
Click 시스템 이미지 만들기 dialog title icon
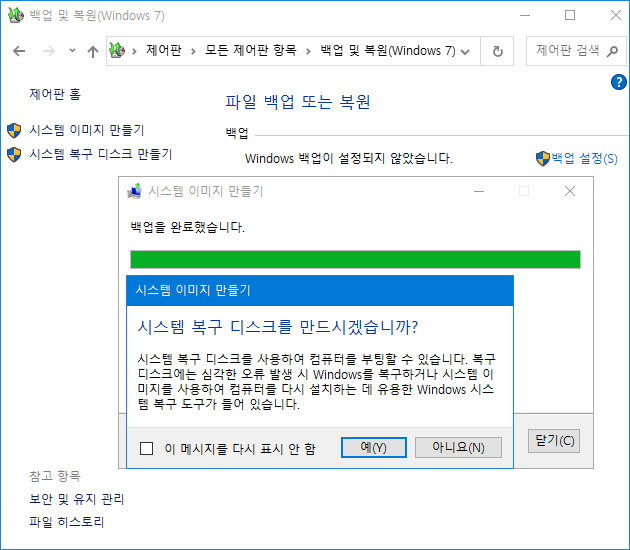point(135,191)
